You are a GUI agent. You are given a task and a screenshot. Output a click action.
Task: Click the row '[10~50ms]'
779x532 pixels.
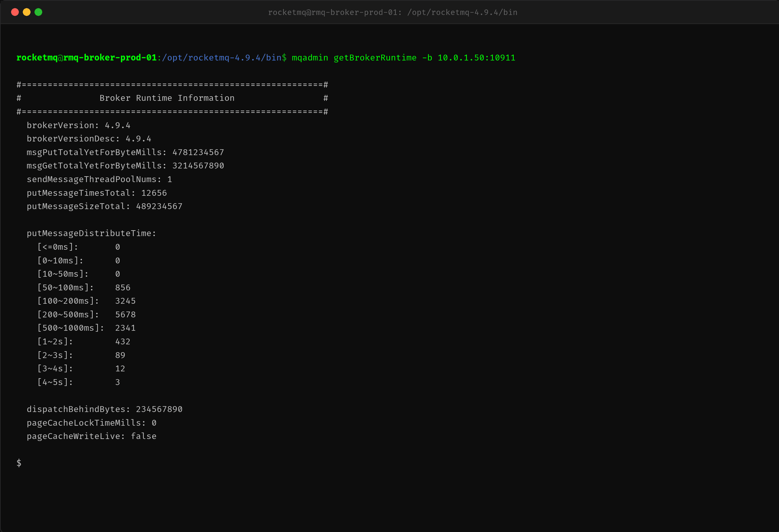click(x=78, y=274)
